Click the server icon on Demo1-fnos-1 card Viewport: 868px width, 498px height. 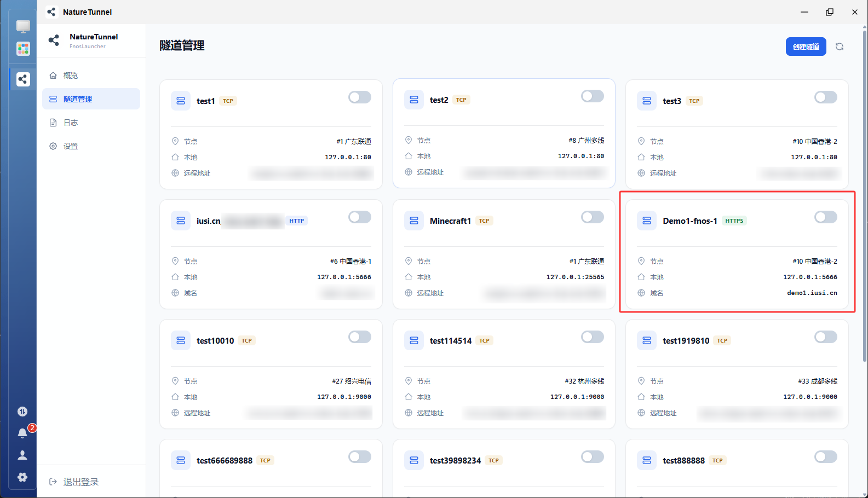pyautogui.click(x=647, y=221)
